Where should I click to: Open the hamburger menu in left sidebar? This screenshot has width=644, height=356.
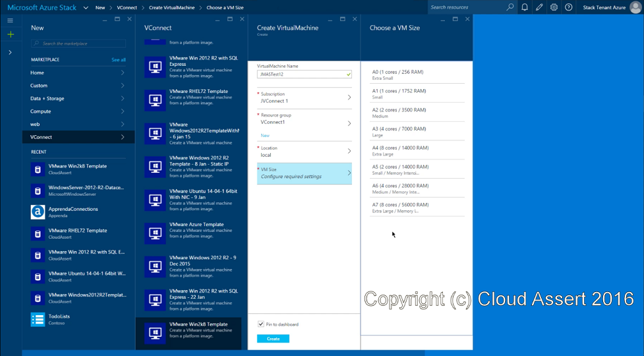click(11, 20)
